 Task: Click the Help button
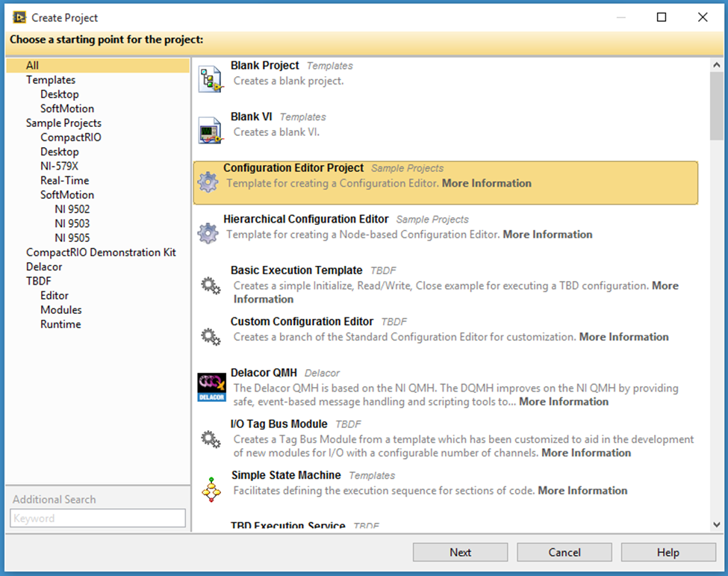(x=668, y=552)
